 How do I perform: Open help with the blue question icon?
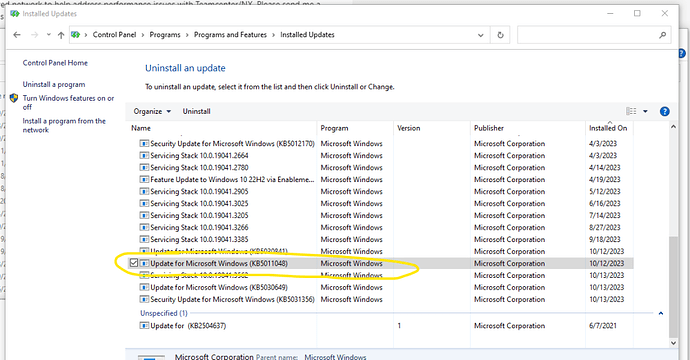[x=664, y=111]
